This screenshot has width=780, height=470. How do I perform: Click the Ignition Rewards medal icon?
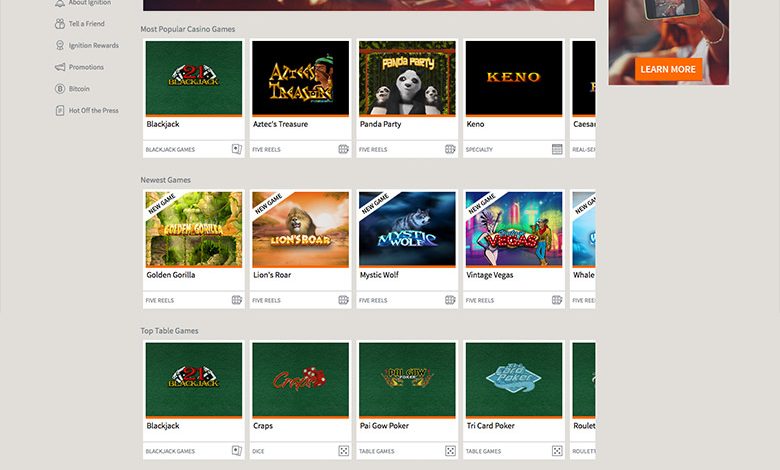[x=60, y=45]
